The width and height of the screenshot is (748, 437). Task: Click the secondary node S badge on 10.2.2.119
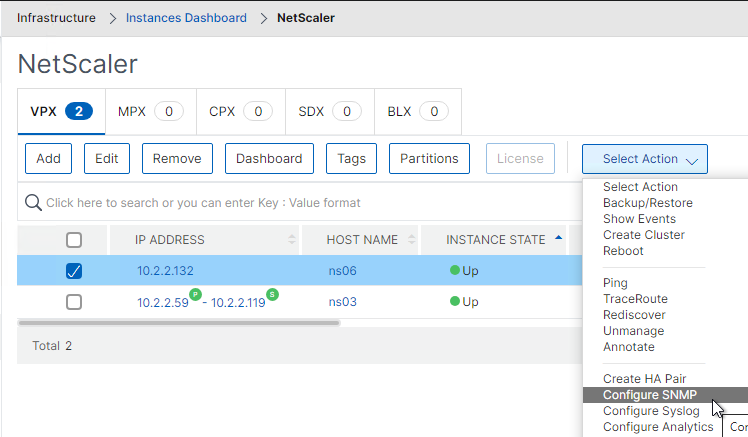click(272, 294)
